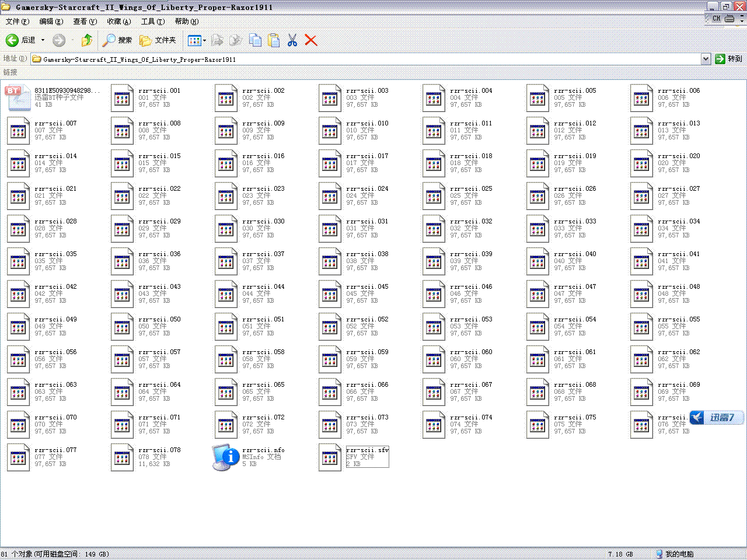Open the address bar dropdown arrow
The image size is (747, 560).
point(706,59)
